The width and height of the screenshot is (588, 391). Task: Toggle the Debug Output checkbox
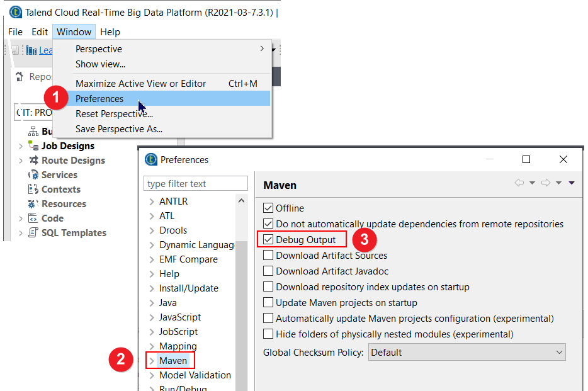point(269,240)
